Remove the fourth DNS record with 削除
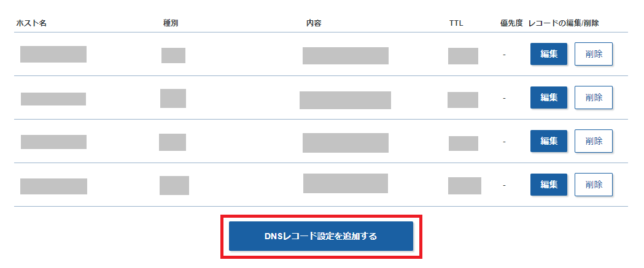Image resolution: width=644 pixels, height=268 pixels. 594,184
